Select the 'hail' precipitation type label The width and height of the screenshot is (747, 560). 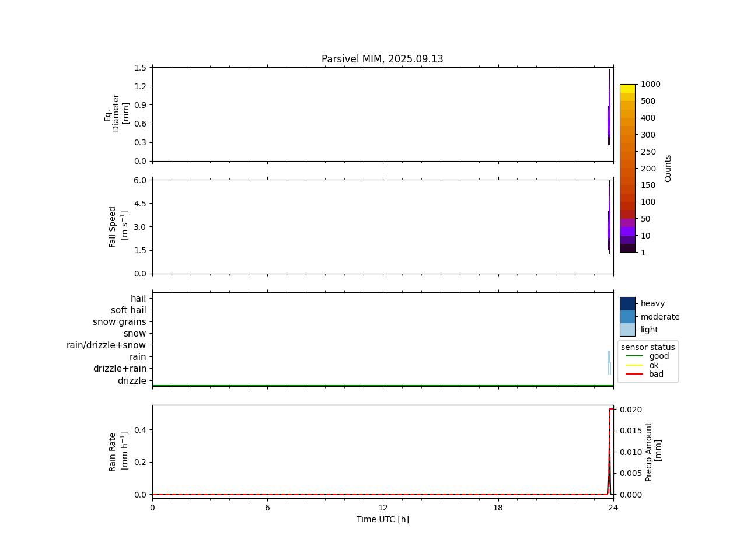(x=138, y=299)
